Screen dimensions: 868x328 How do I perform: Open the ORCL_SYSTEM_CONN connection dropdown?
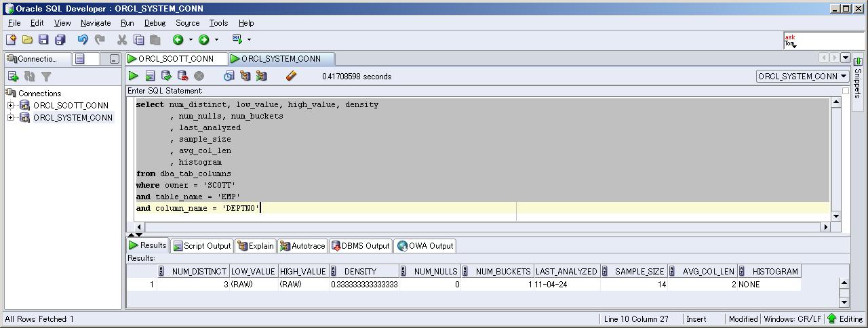[844, 77]
